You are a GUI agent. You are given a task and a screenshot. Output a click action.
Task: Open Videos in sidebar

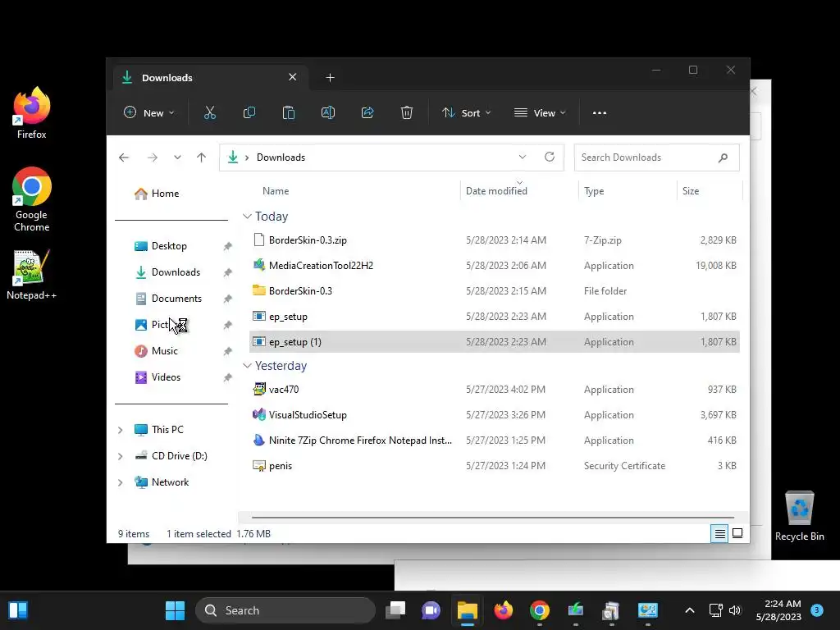[x=157, y=377]
